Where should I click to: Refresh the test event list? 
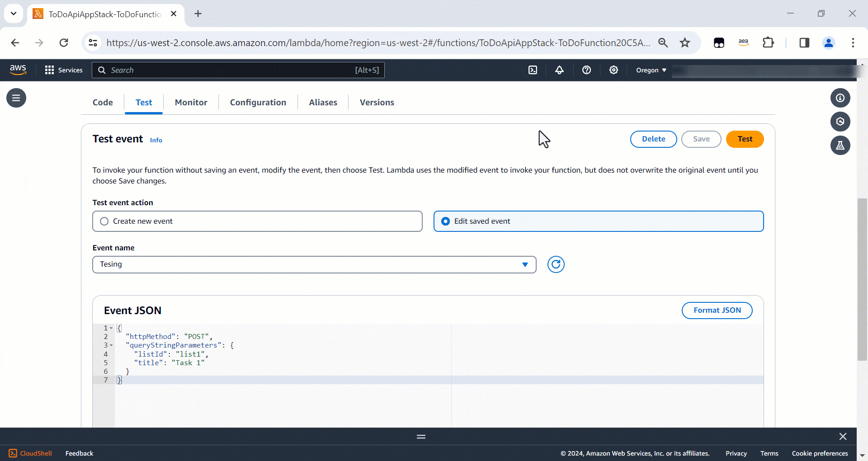click(556, 264)
